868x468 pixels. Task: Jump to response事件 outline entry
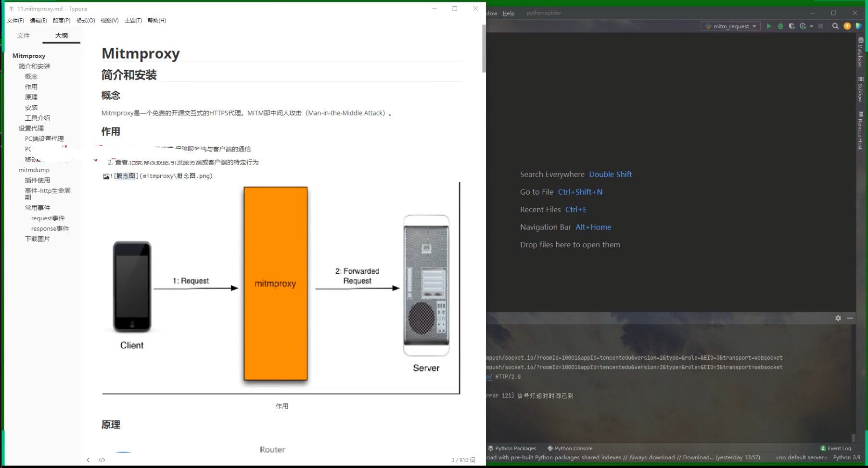pyautogui.click(x=50, y=228)
